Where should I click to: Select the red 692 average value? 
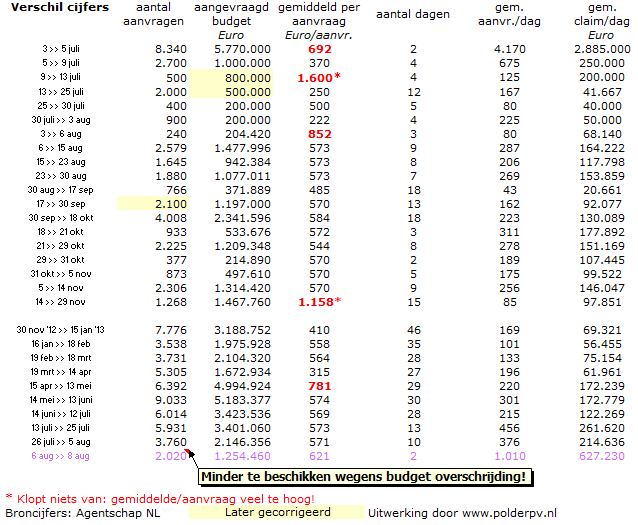[319, 48]
